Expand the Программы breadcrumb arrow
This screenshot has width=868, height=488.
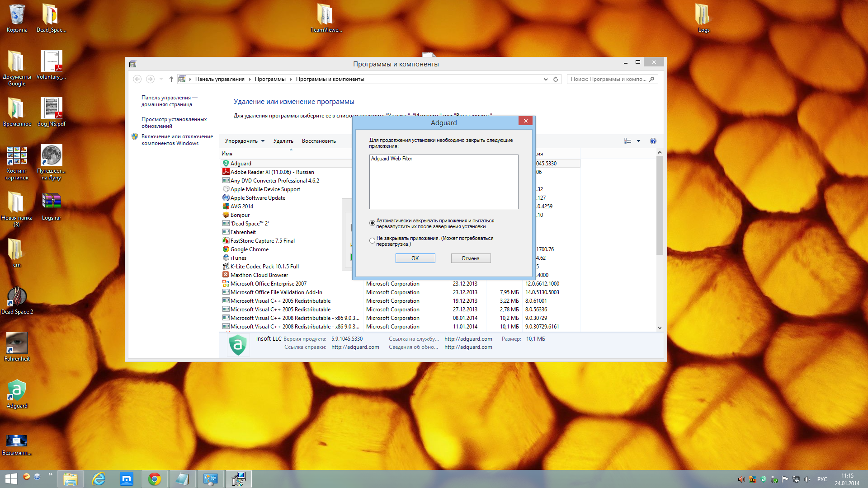tap(291, 79)
